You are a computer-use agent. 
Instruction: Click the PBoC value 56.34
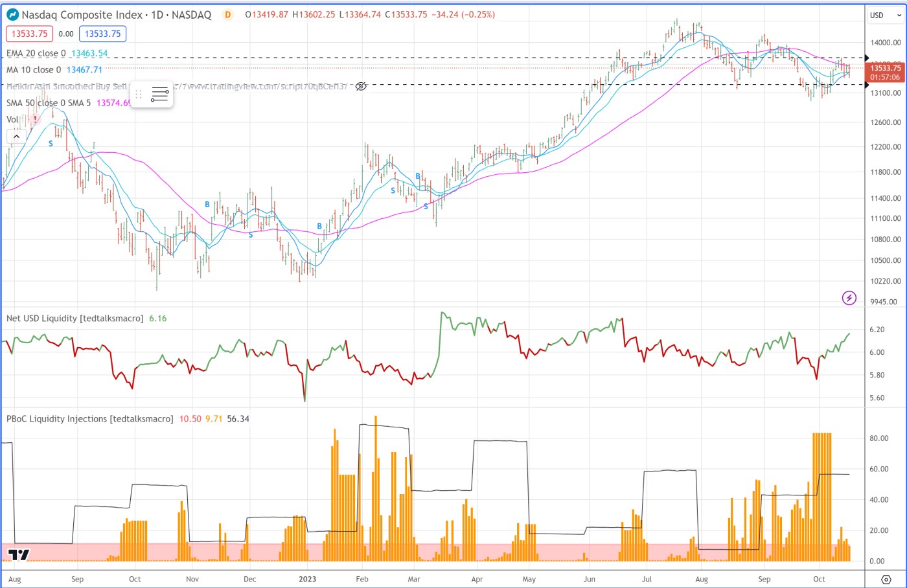coord(238,418)
